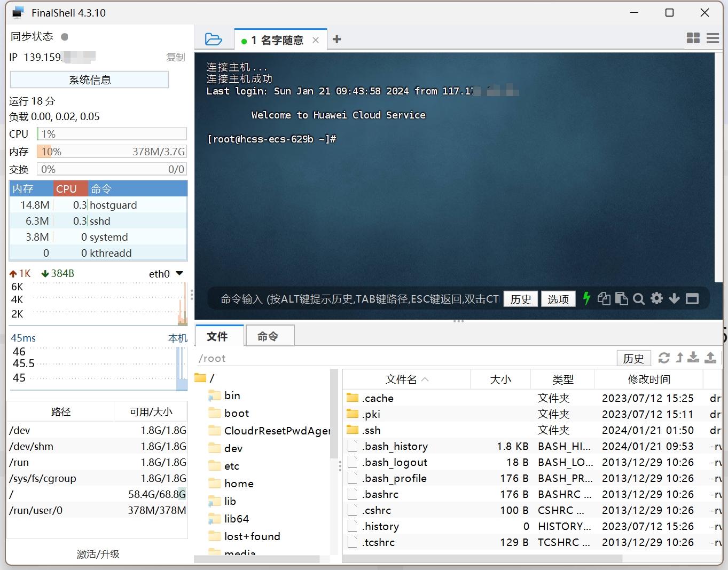
Task: Click 本机 latency link
Action: pyautogui.click(x=178, y=338)
